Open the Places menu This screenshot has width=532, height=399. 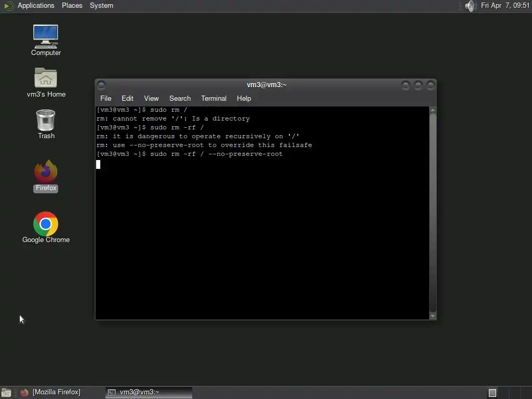click(x=72, y=5)
